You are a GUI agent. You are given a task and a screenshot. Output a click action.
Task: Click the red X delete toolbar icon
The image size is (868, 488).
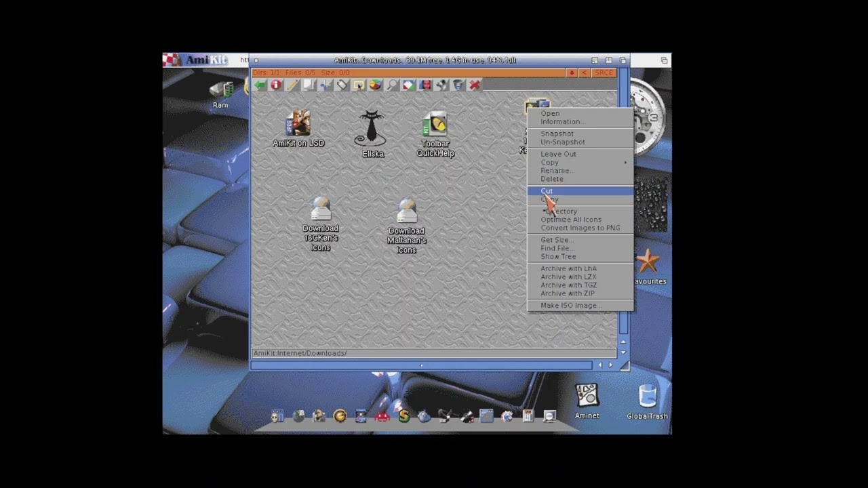(475, 85)
